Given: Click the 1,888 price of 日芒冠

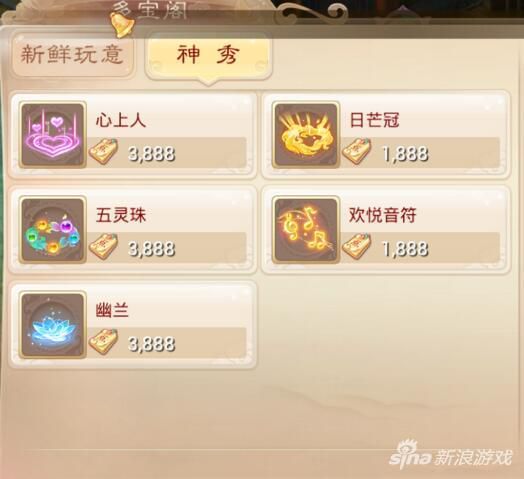Looking at the screenshot, I should [405, 154].
